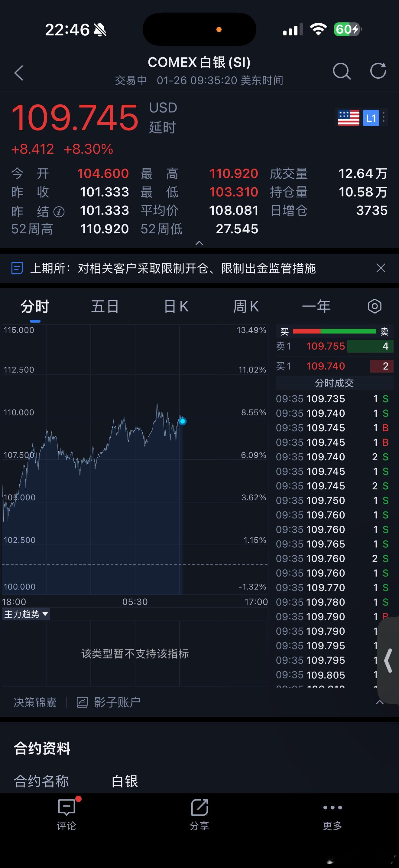Switch to the 周K chart tab

pyautogui.click(x=246, y=307)
